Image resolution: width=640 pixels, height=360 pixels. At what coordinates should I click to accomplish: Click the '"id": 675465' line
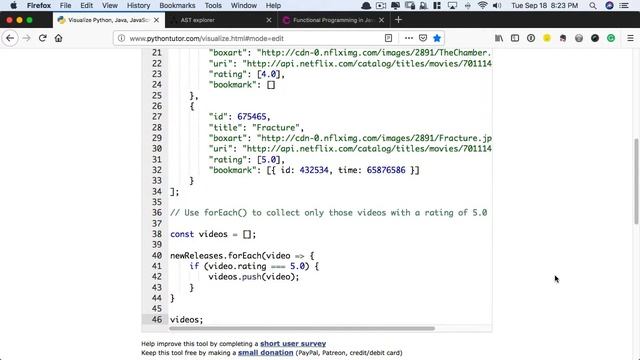point(239,117)
